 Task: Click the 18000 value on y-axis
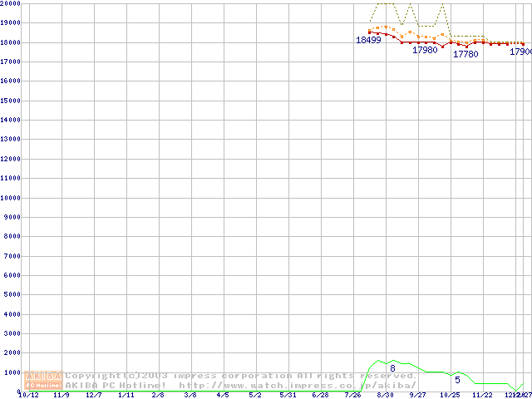pyautogui.click(x=12, y=42)
